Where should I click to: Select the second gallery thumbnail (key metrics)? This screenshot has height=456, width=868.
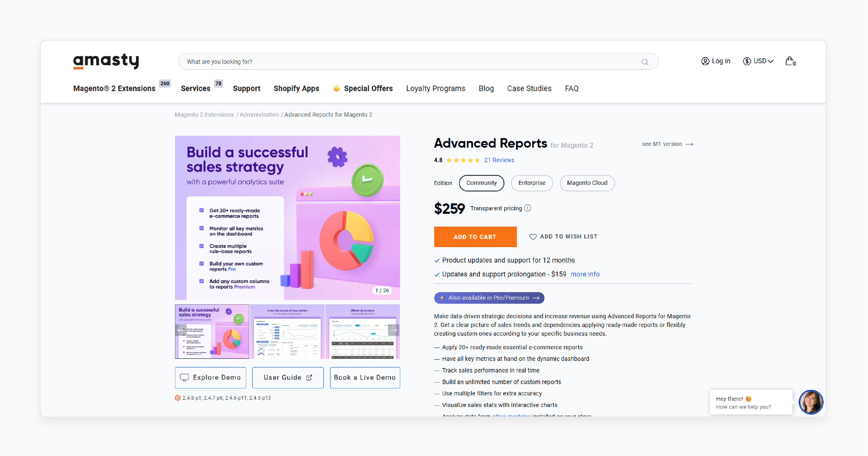pos(287,332)
